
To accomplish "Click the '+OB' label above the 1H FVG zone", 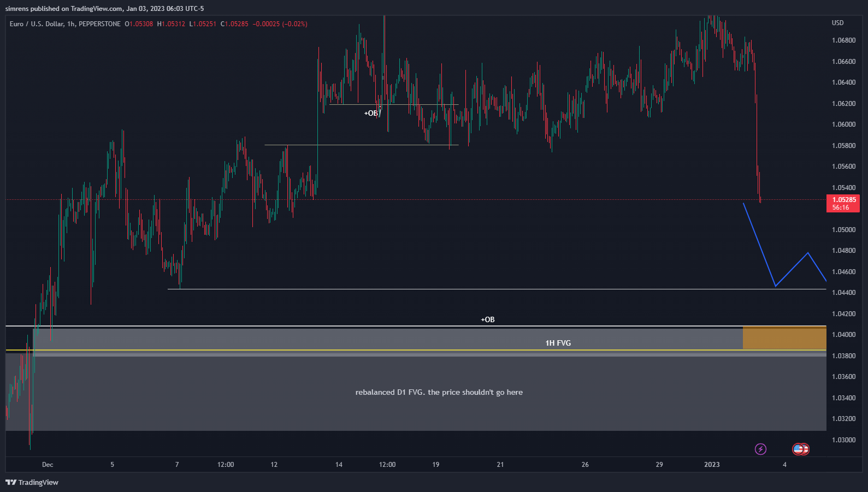I will click(487, 319).
